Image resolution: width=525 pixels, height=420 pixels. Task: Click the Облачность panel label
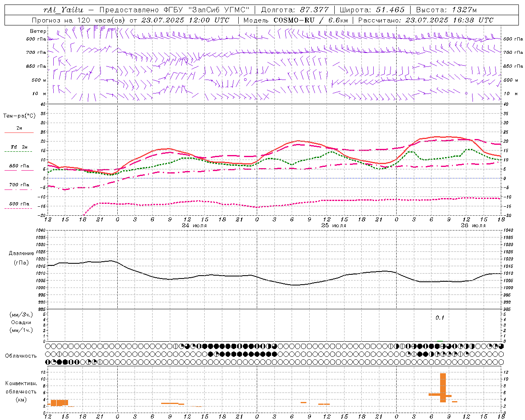21,356
